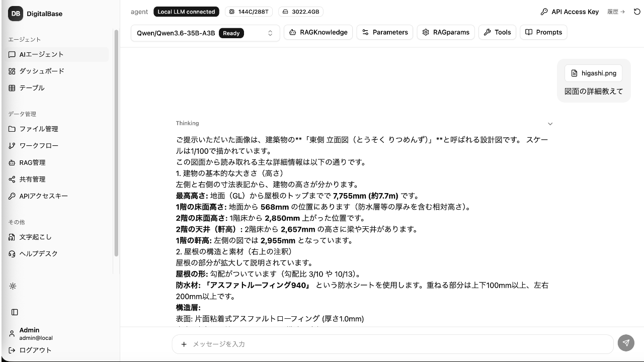The width and height of the screenshot is (644, 362).
Task: Click the 144C/288T CPU indicator
Action: (x=249, y=12)
